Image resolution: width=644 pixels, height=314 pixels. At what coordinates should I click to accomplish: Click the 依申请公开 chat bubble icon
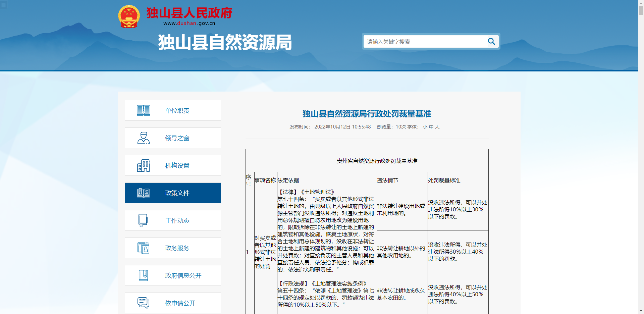click(144, 303)
